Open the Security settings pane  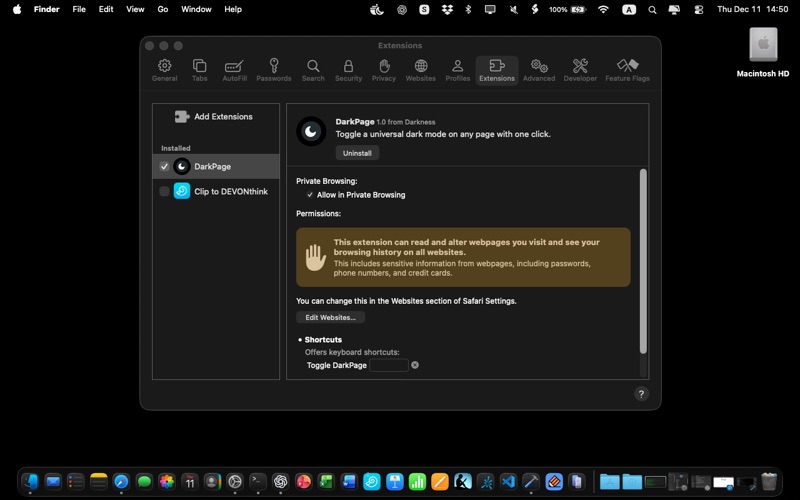click(348, 70)
